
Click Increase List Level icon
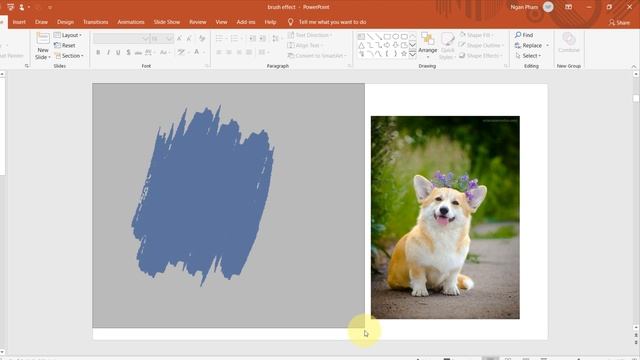[x=263, y=39]
